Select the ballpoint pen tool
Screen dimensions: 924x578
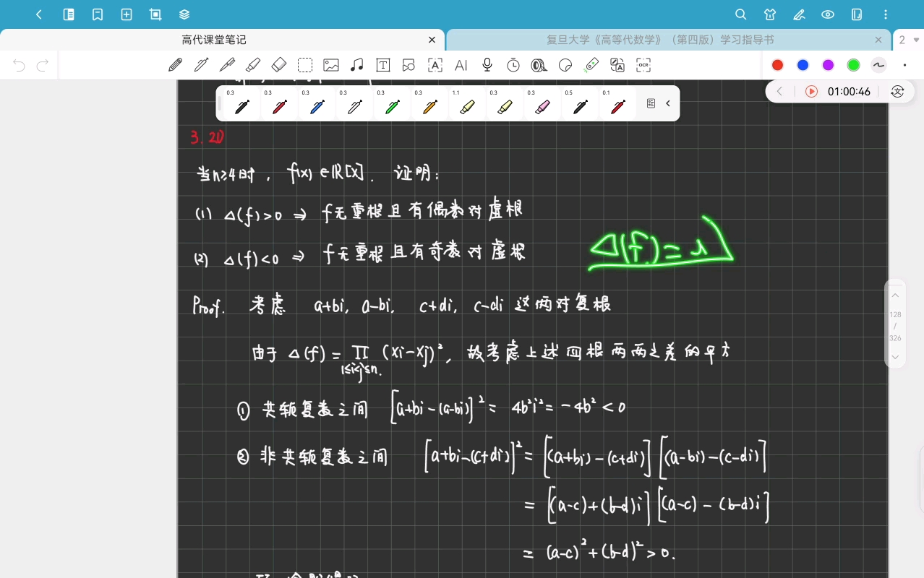pos(227,65)
